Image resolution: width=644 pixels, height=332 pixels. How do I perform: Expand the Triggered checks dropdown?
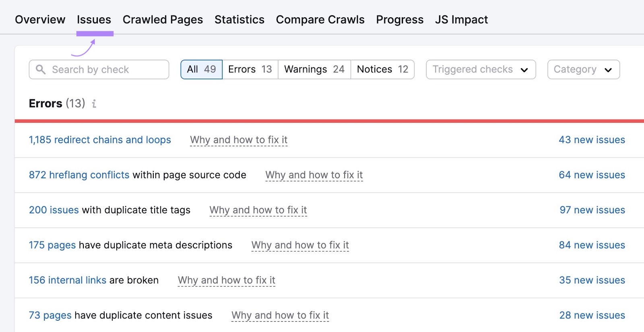click(481, 70)
